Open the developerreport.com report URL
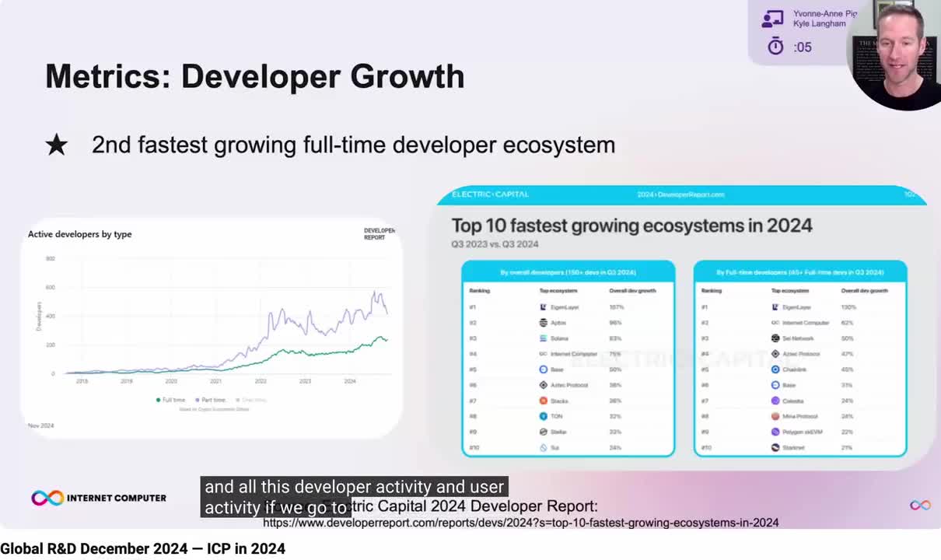The image size is (941, 560). tap(521, 522)
